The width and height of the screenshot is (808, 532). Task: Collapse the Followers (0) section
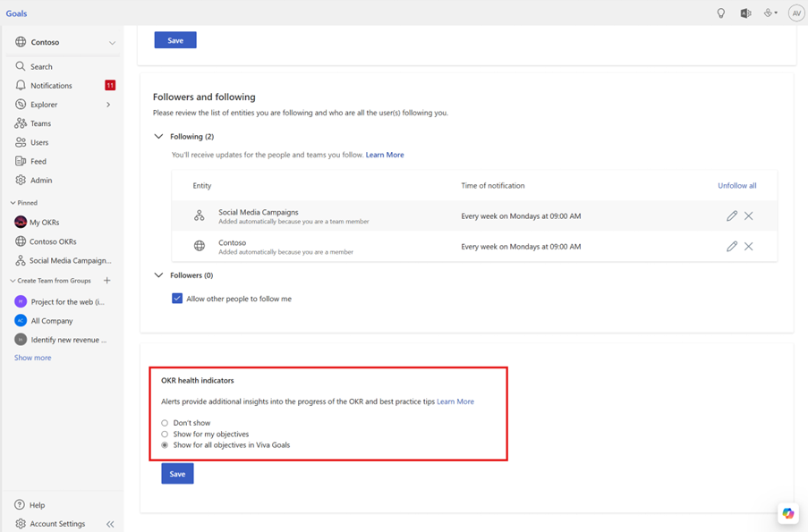[158, 275]
